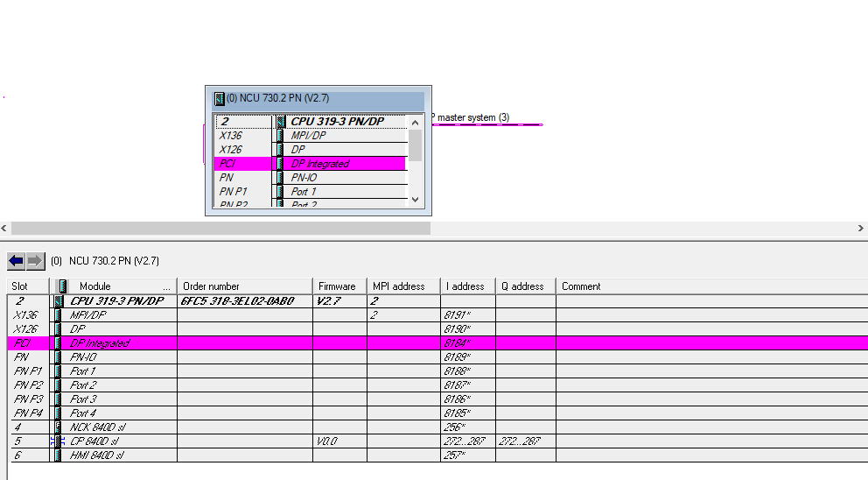The height and width of the screenshot is (480, 868).
Task: Click the V2.7 firmware cell
Action: click(x=339, y=301)
